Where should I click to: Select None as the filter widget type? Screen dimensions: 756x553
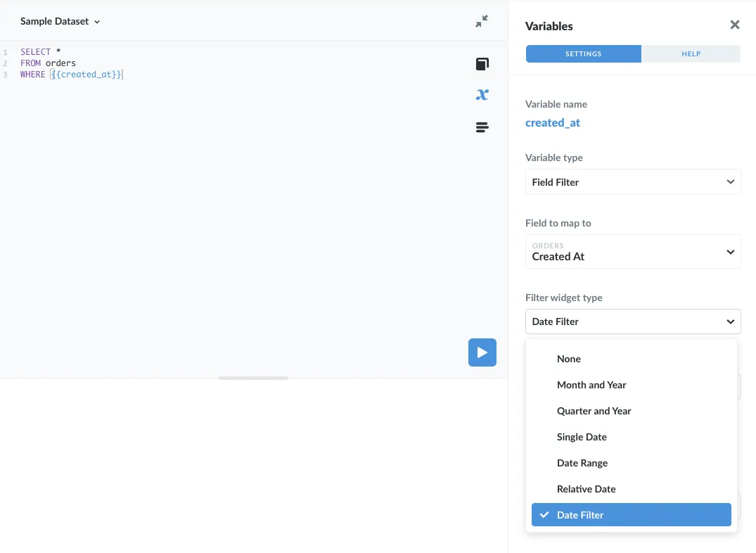click(568, 359)
